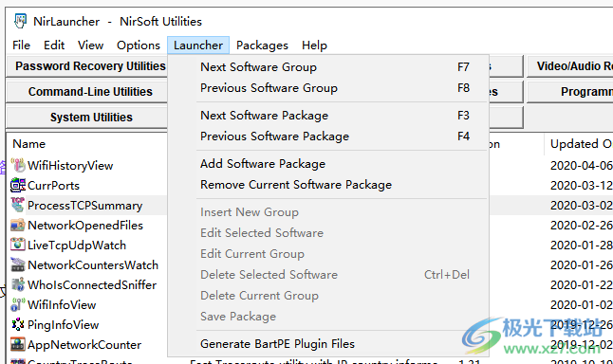
Task: Click the PingInfoView icon
Action: [18, 324]
